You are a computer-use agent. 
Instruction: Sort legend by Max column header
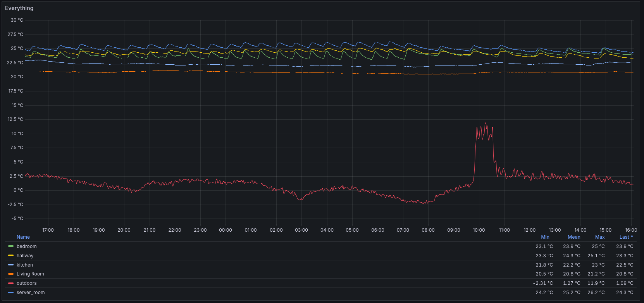[599, 237]
